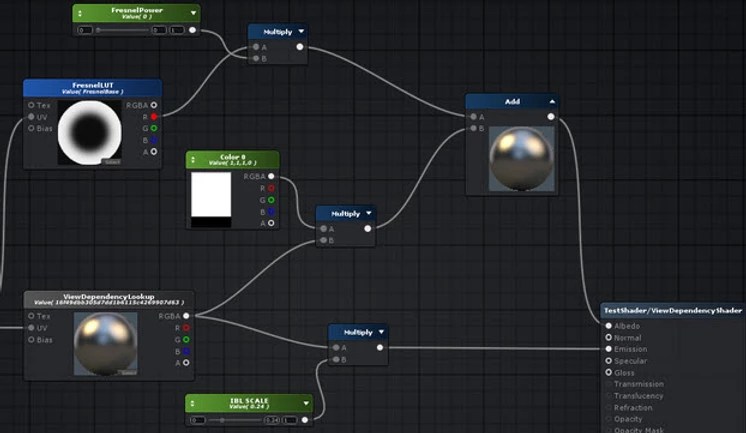Click the red R output port on FresnelLUT

pos(154,117)
